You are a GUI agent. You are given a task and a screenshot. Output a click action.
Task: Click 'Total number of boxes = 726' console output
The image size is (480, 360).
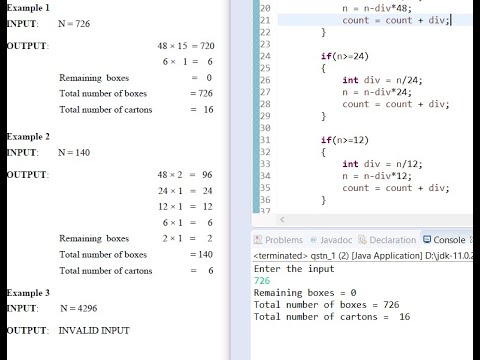tap(327, 305)
